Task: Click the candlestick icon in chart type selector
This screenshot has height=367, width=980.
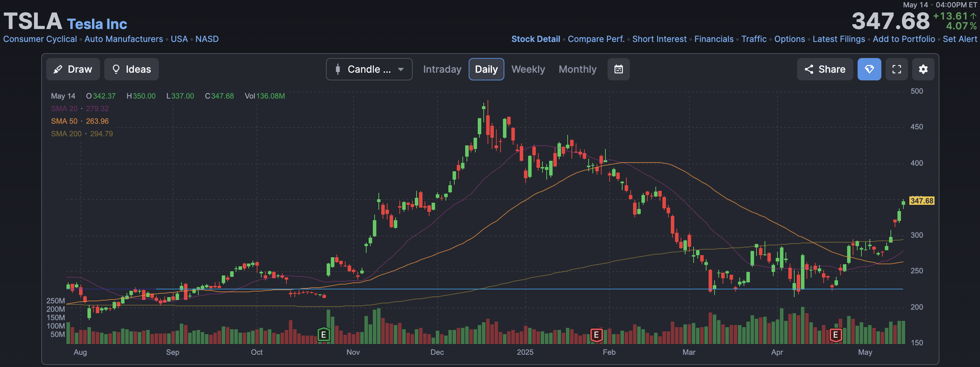Action: tap(338, 69)
